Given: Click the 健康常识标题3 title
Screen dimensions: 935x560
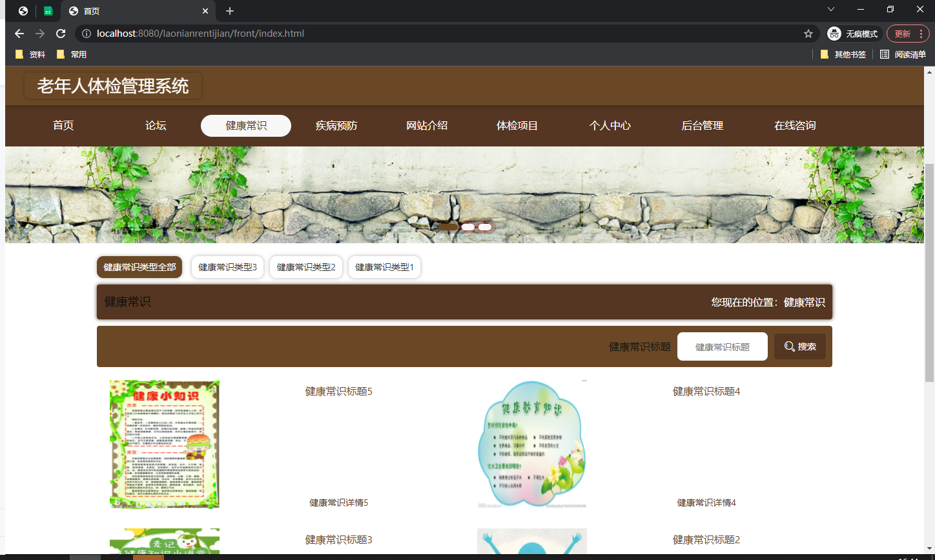Looking at the screenshot, I should tap(339, 540).
